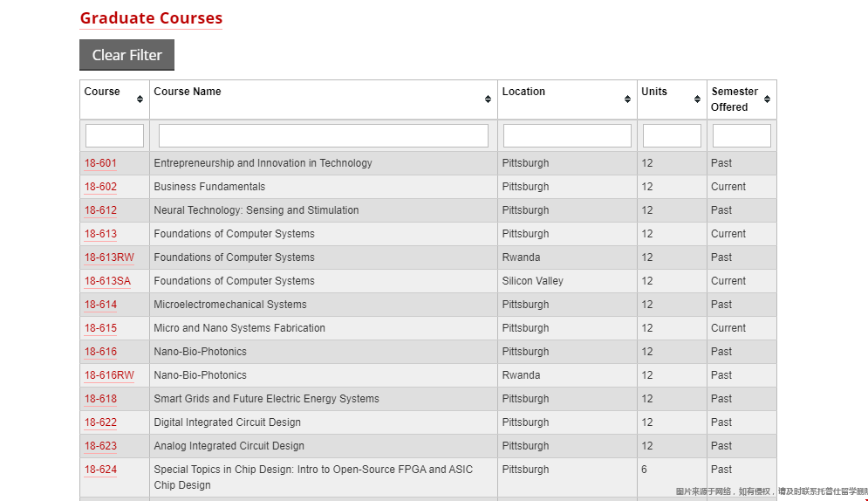The height and width of the screenshot is (501, 868).
Task: Select 'Entrepreneurship and Innovation in Technology' cell
Action: point(324,163)
